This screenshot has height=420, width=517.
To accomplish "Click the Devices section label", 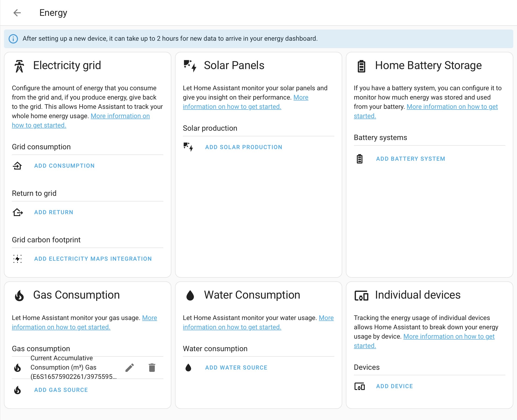I will click(x=367, y=367).
